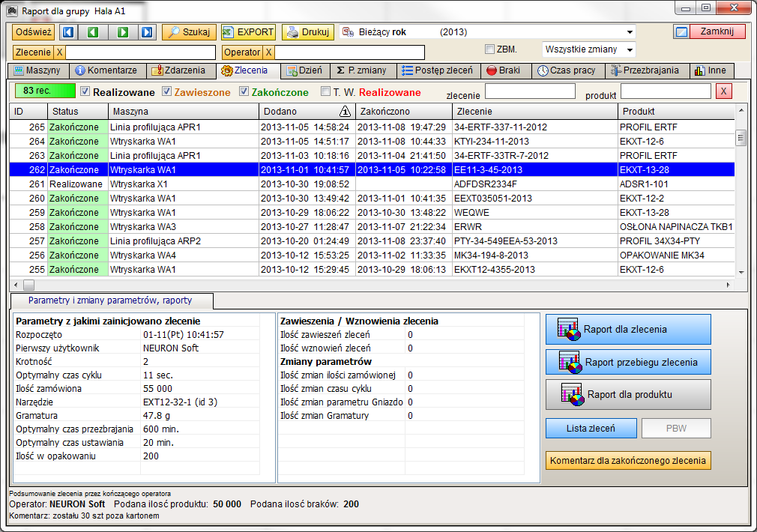Open Raport przebiegu zlecenia
The image size is (757, 532).
click(628, 362)
